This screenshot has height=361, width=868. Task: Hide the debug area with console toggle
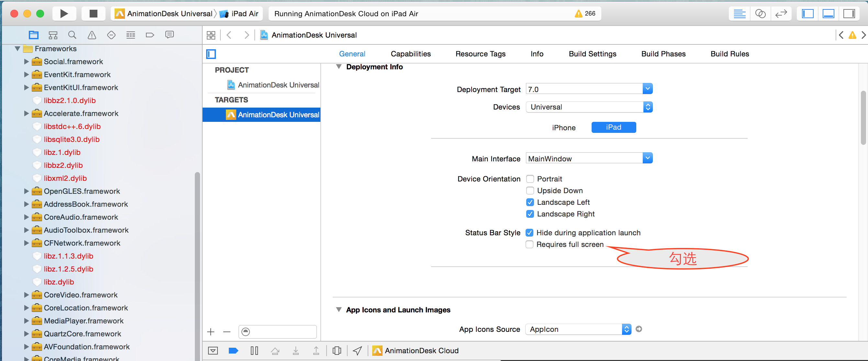pyautogui.click(x=213, y=351)
